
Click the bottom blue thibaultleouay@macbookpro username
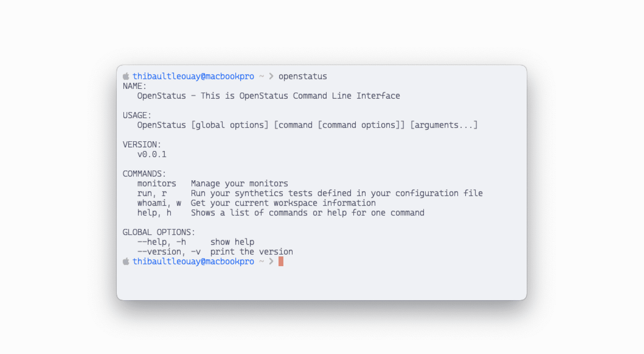[193, 262]
